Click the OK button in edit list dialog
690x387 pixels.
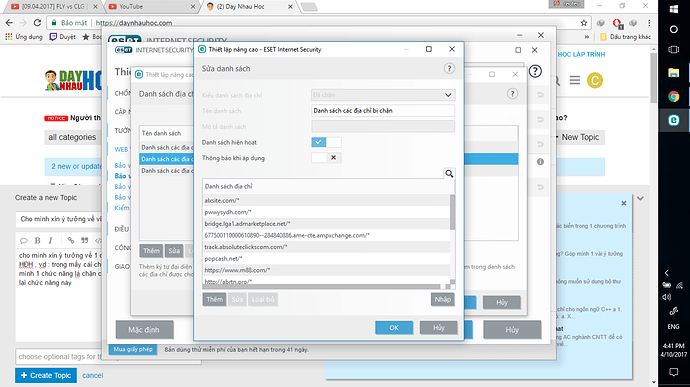coord(394,328)
